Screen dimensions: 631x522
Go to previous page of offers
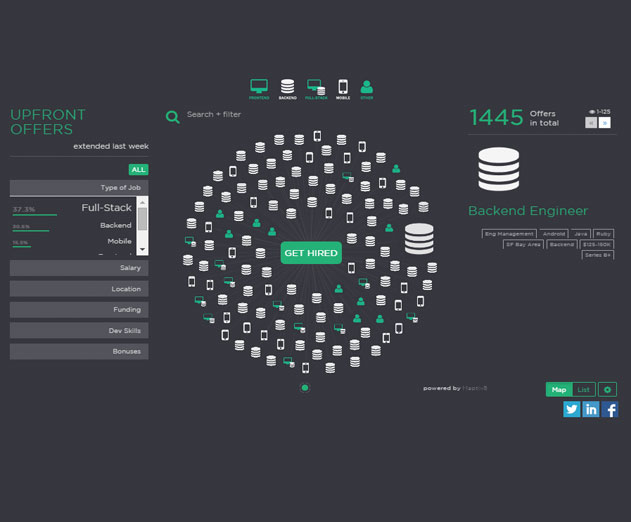591,123
